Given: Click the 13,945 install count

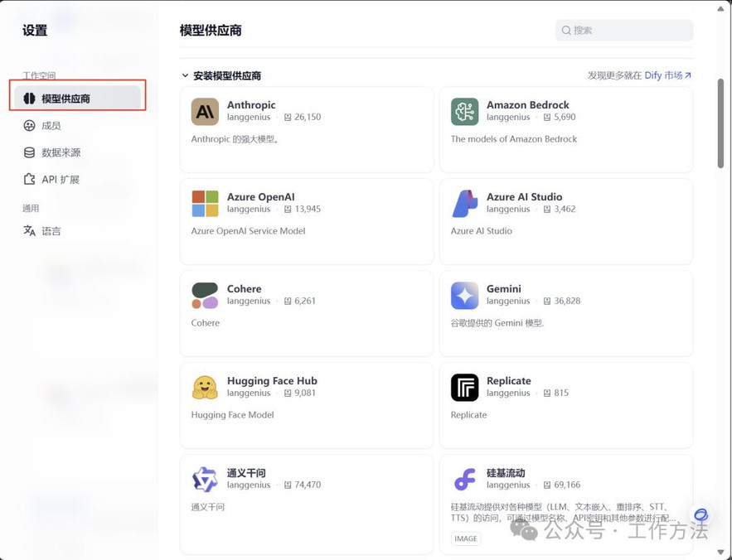Looking at the screenshot, I should coord(308,209).
